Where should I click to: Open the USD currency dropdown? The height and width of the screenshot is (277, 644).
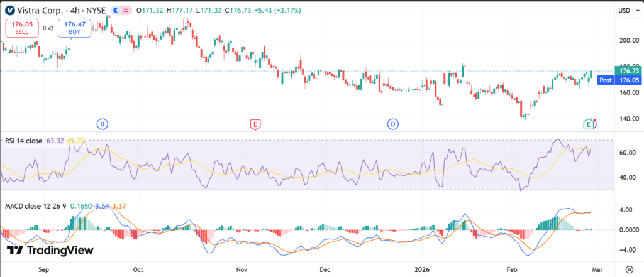pos(625,10)
